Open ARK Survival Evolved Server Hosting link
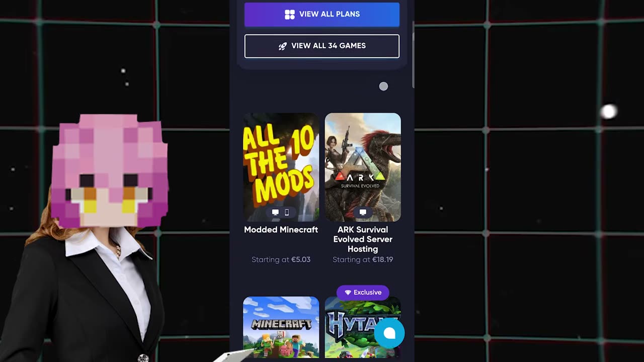This screenshot has width=644, height=362. (x=363, y=239)
